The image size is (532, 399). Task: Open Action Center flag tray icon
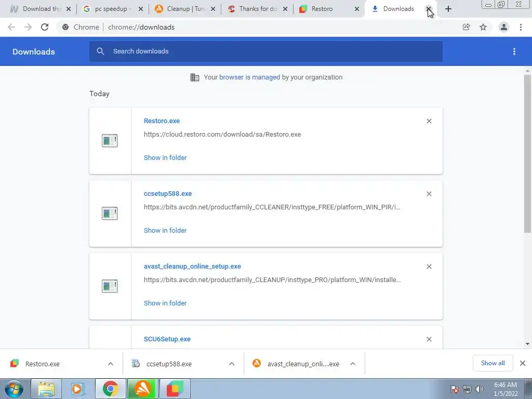point(455,389)
